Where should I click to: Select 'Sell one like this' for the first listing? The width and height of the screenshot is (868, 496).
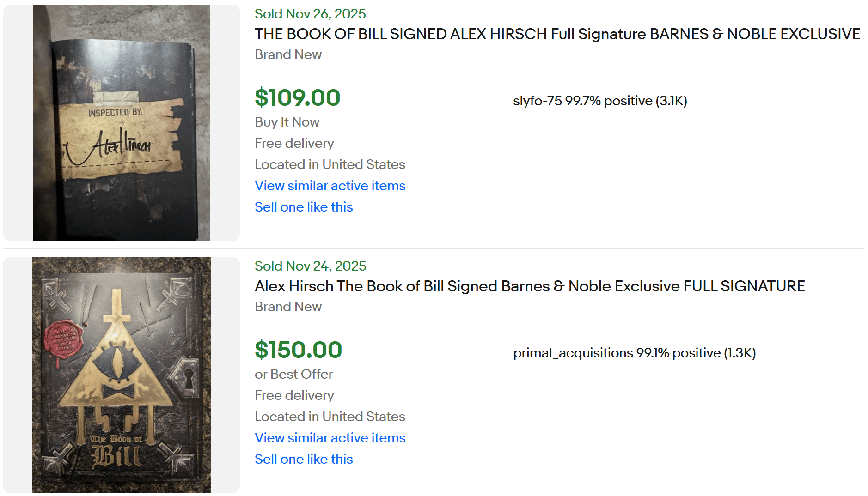click(x=303, y=207)
